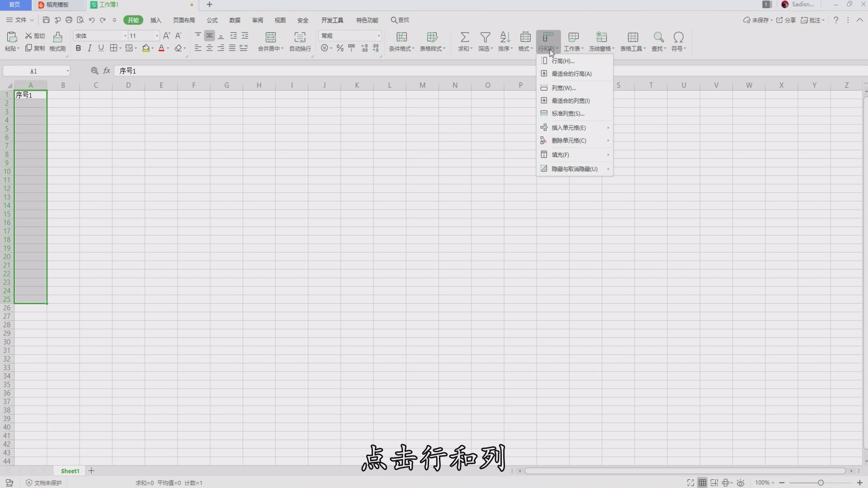Screen dimensions: 868x488
Task: Click the percent style icon
Action: (x=340, y=48)
